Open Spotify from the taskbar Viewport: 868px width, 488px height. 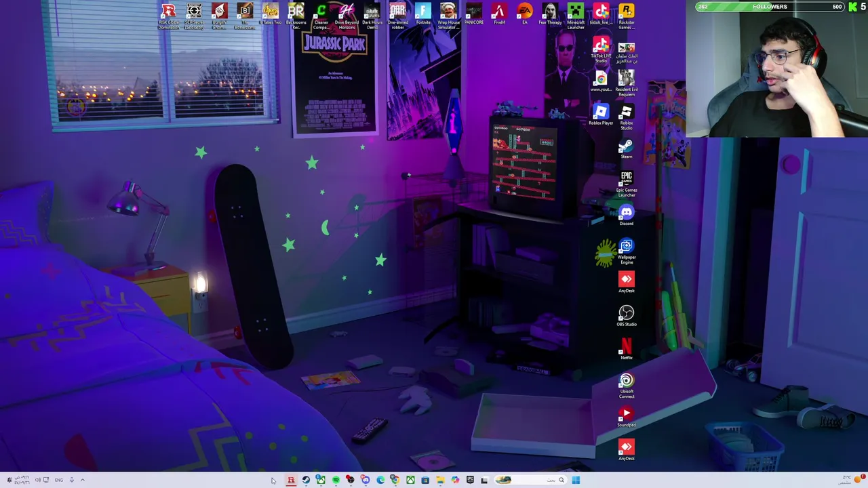tap(336, 480)
